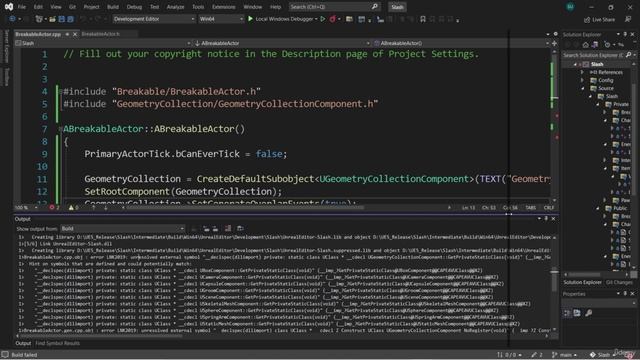This screenshot has width=640, height=360.
Task: Expand the References tree node
Action: (x=582, y=73)
